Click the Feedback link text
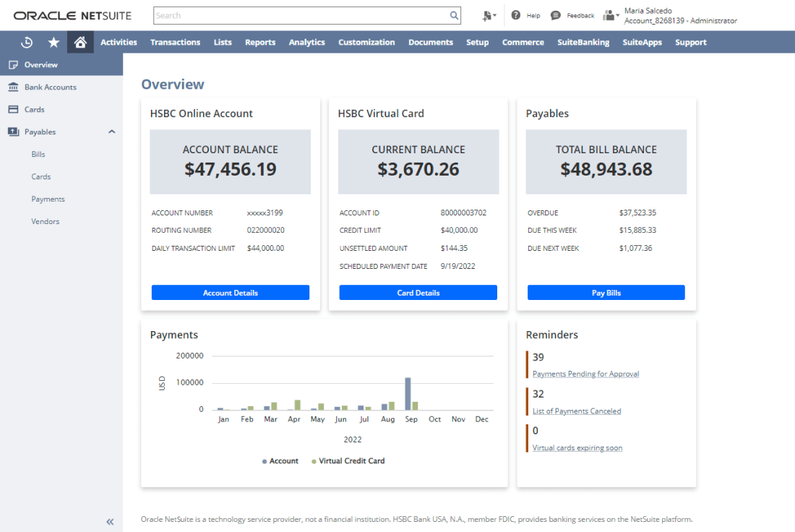The width and height of the screenshot is (795, 532). point(580,16)
